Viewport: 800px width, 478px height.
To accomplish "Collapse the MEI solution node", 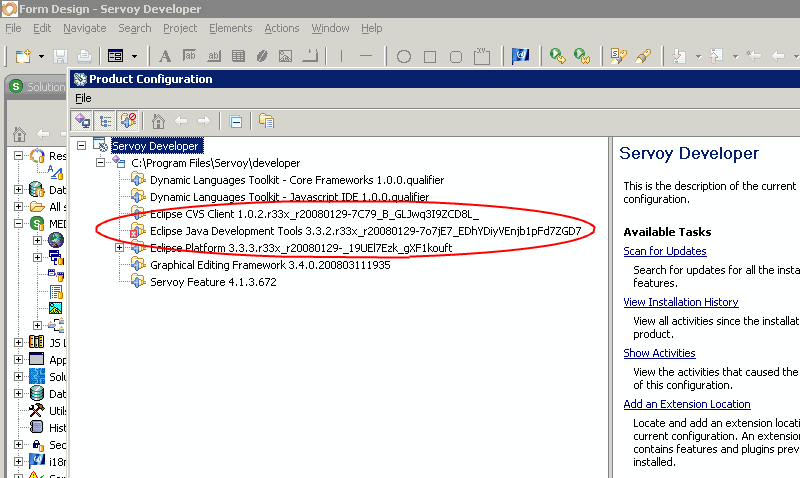I will tap(18, 223).
